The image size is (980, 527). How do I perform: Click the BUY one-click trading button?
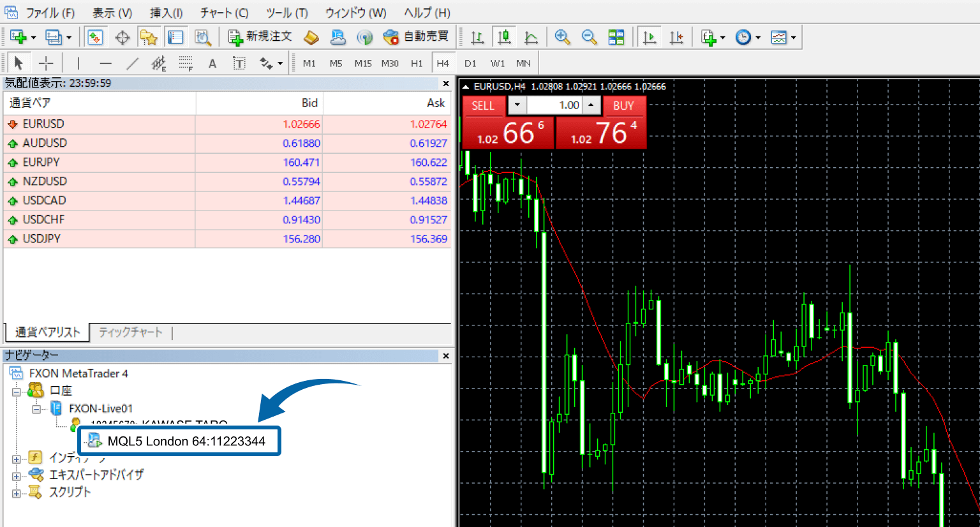(x=623, y=106)
